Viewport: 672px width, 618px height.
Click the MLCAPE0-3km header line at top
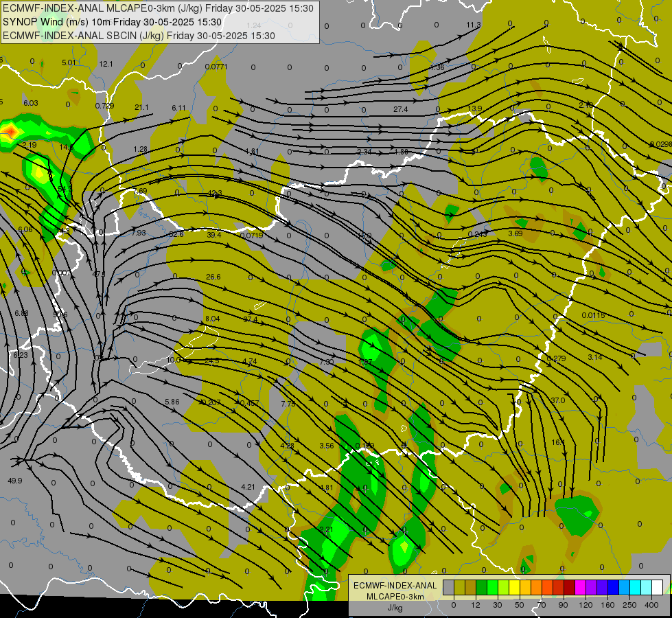[158, 8]
